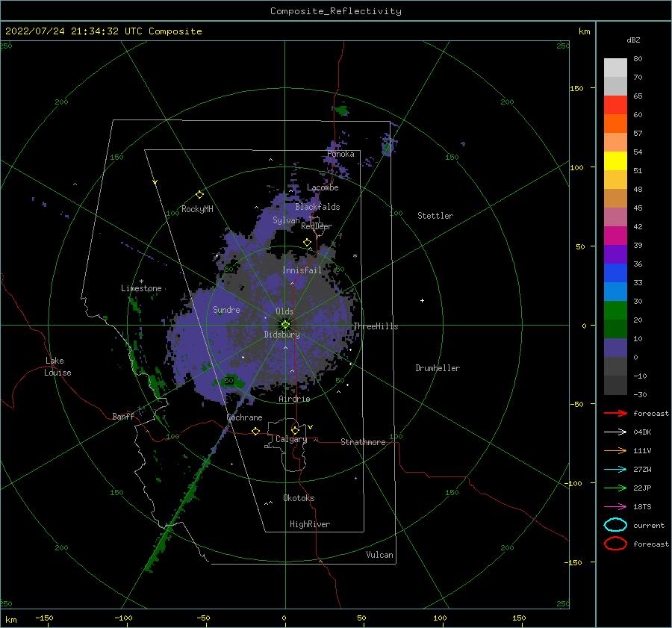Click the yellow diamond marker near Cochrane
Viewport: 672px width, 628px height.
click(x=255, y=432)
